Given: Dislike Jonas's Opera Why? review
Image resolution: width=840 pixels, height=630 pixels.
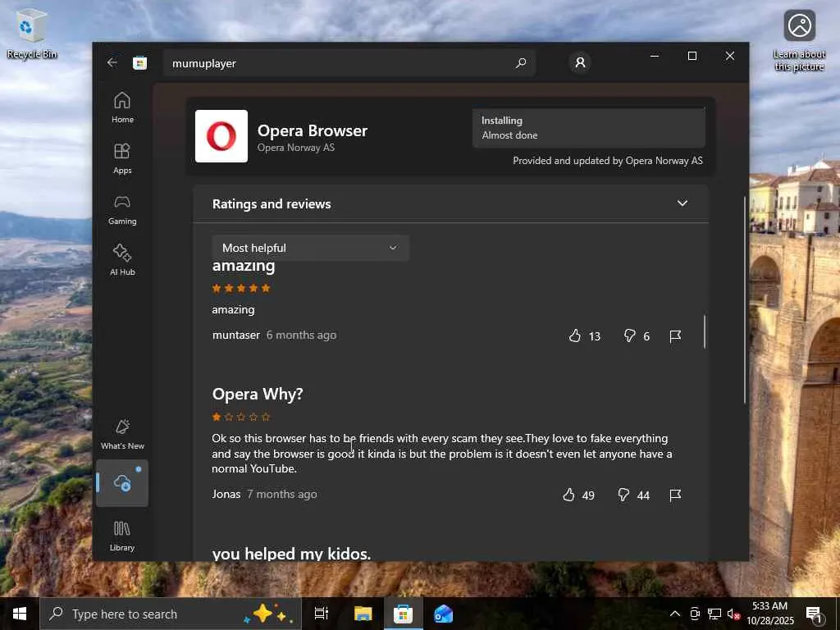Looking at the screenshot, I should point(623,495).
